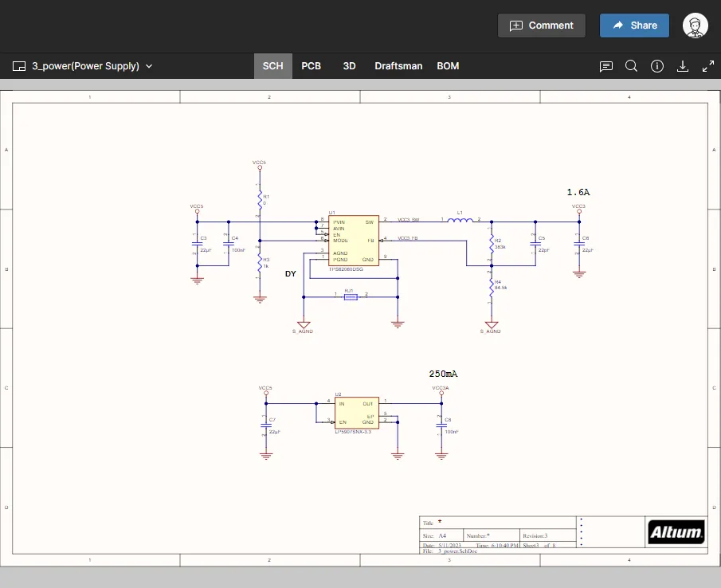Select the U2 LP5907 regulator component

[355, 413]
